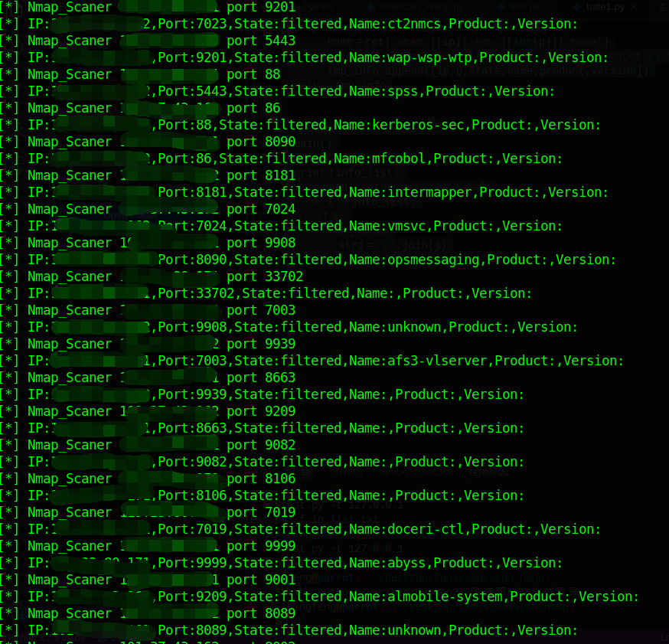
Task: Click the Port:9939 filtered result line
Action: [262, 395]
